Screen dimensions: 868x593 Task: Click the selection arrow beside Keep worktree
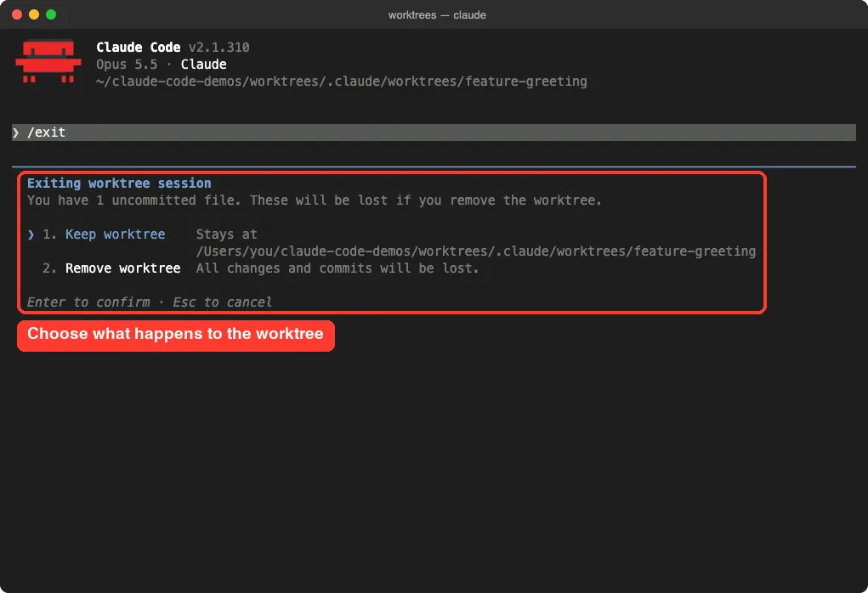pos(31,234)
